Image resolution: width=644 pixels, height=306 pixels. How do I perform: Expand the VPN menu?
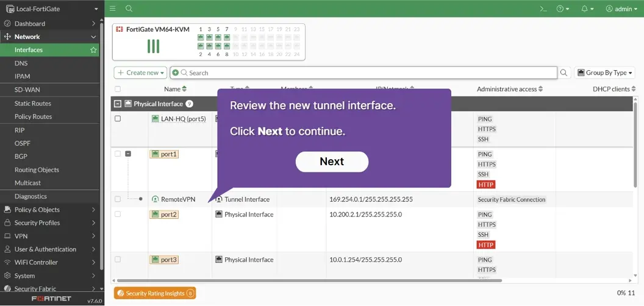[x=49, y=236]
